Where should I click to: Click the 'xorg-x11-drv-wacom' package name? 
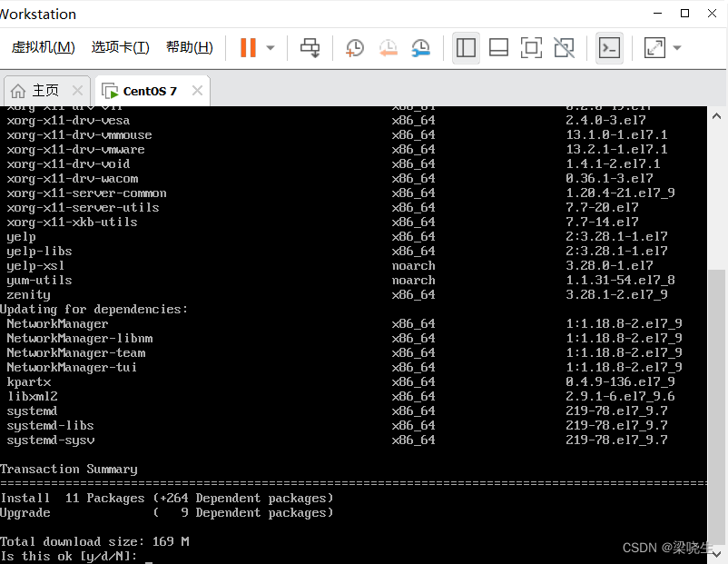[x=72, y=178]
